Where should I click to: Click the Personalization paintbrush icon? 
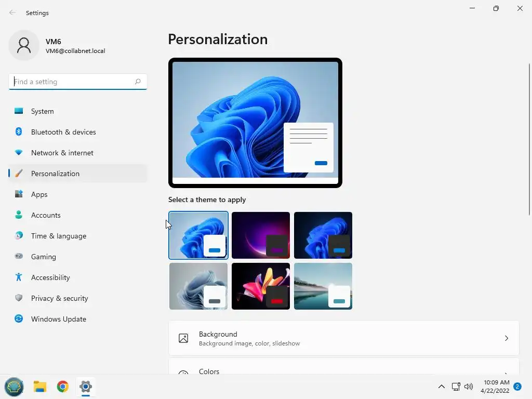[19, 174]
